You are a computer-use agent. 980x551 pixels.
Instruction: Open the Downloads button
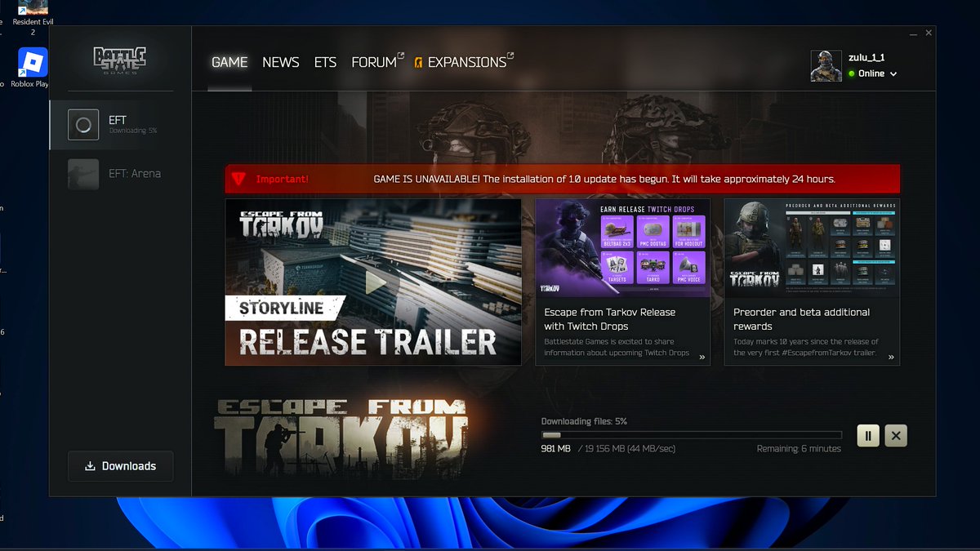[120, 466]
